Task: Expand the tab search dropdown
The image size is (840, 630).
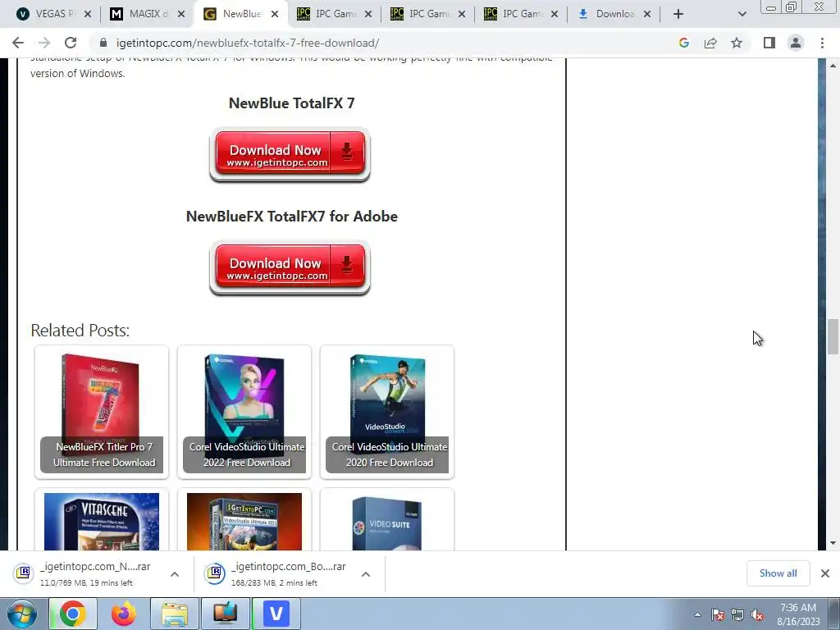Action: 742,14
